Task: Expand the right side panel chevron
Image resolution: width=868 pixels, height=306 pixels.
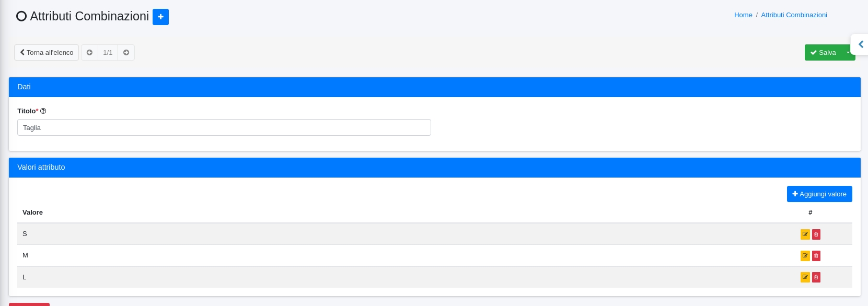Action: (x=861, y=44)
